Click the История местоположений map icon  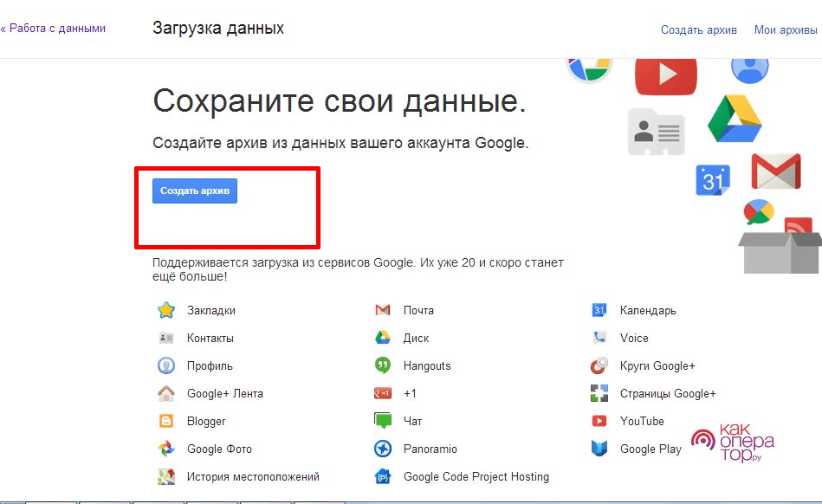166,477
